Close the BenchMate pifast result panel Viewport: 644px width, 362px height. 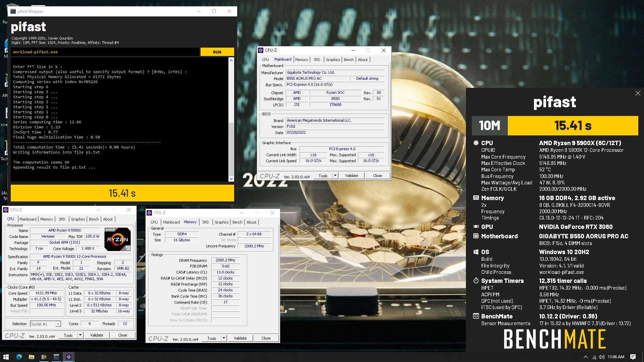click(x=638, y=93)
